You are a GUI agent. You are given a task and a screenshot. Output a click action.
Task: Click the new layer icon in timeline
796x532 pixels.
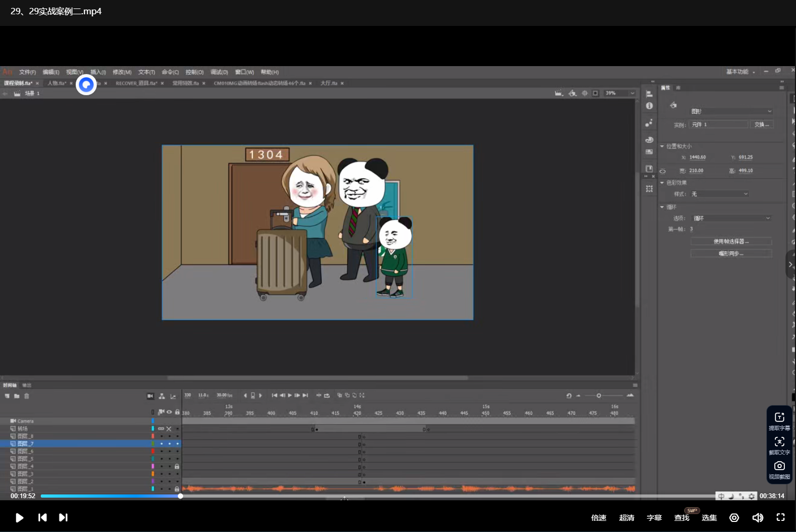(x=7, y=396)
